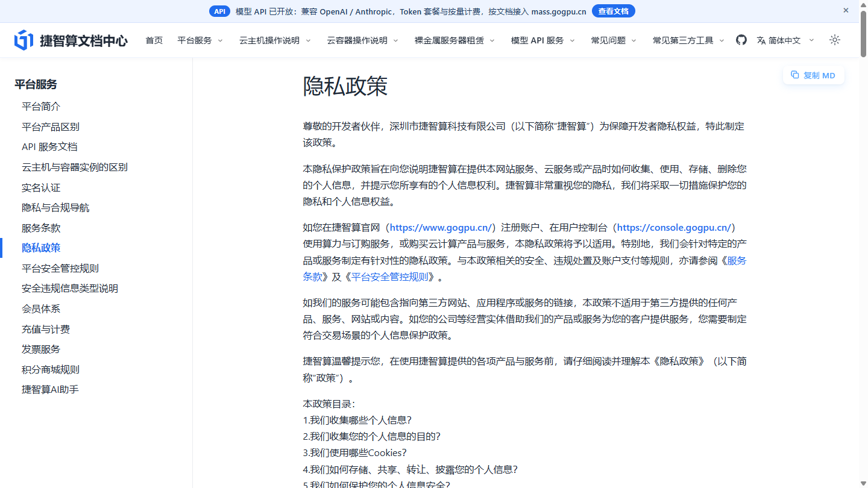Open the 平台安全管控规则 link in the article

[390, 277]
